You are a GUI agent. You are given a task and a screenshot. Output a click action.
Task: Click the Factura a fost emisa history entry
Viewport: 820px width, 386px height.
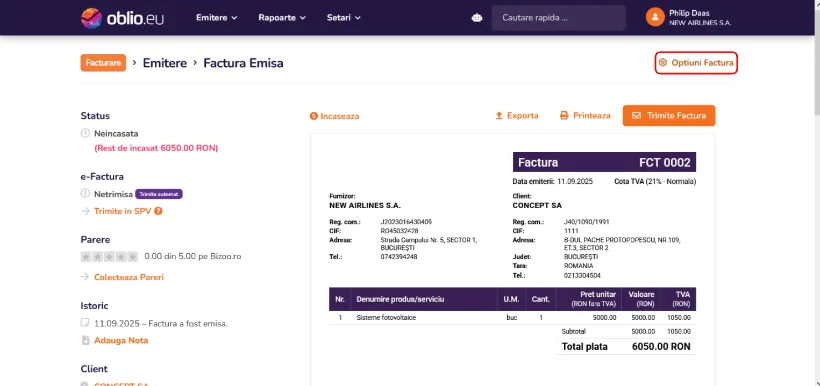[x=161, y=324]
